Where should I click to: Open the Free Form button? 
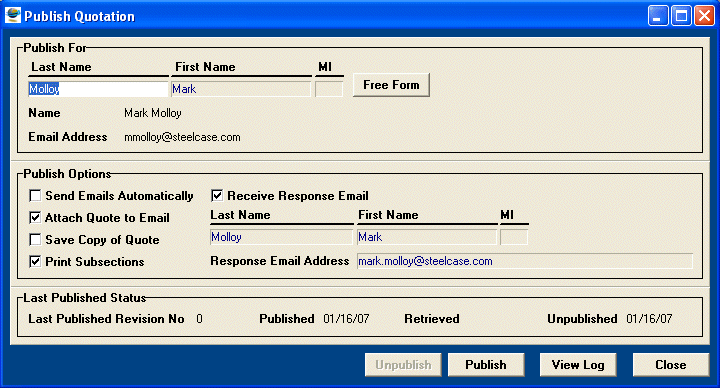[x=391, y=85]
